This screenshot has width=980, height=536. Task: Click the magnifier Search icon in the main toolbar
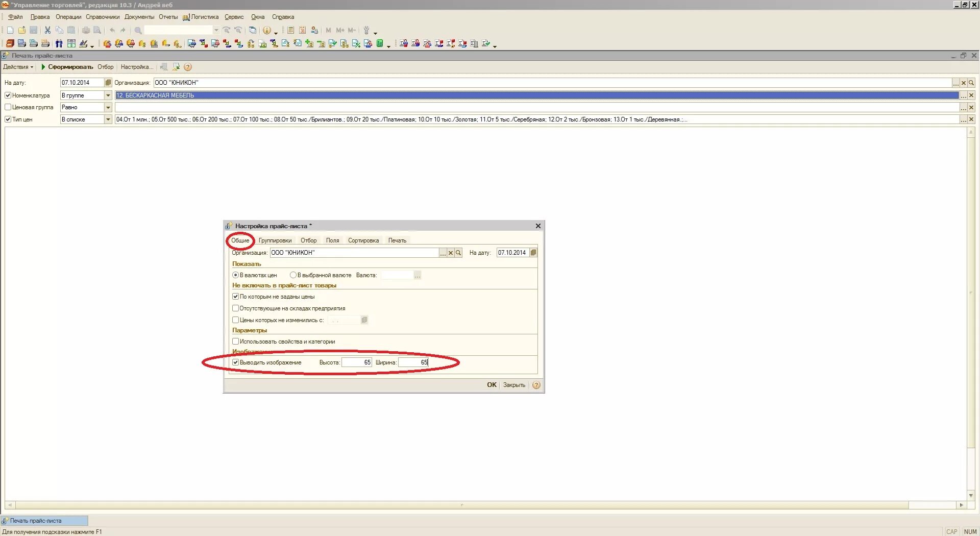[x=138, y=30]
